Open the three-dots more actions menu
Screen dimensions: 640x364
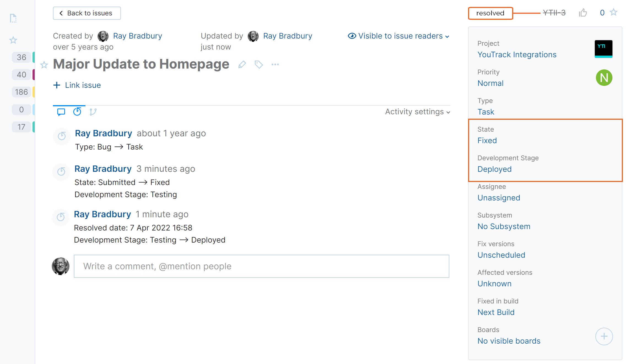click(275, 64)
